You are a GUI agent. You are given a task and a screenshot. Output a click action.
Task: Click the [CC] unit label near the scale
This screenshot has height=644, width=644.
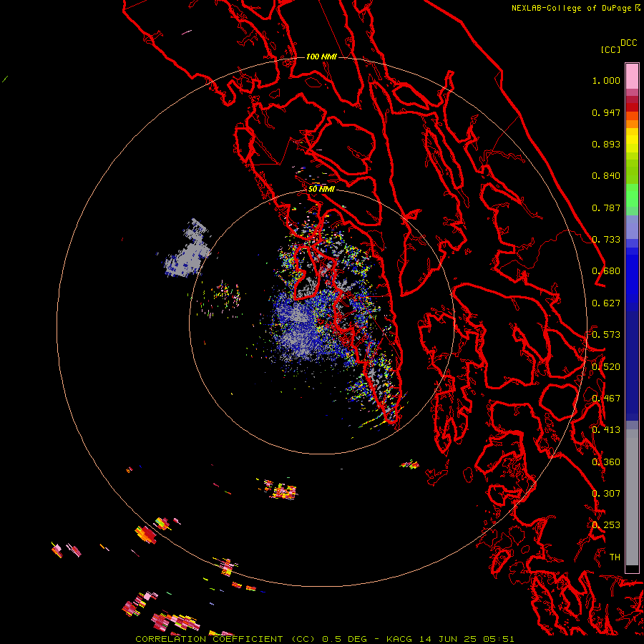coord(610,49)
